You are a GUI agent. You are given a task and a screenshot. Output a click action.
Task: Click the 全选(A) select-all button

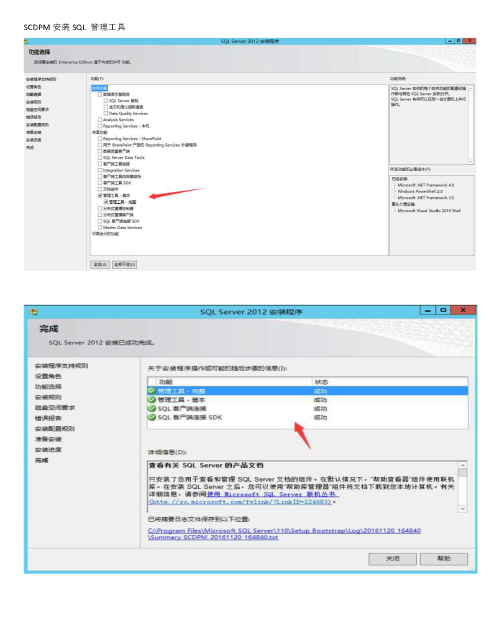100,264
